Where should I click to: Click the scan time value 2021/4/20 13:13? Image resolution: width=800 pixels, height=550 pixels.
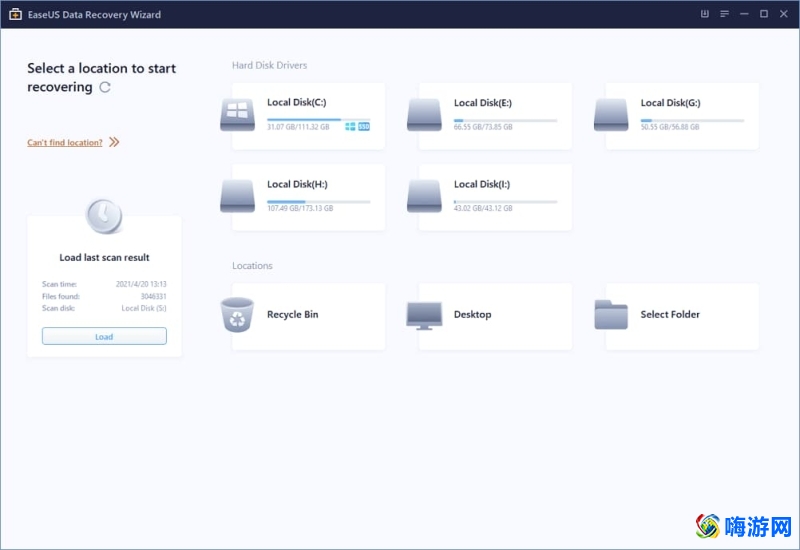point(141,284)
